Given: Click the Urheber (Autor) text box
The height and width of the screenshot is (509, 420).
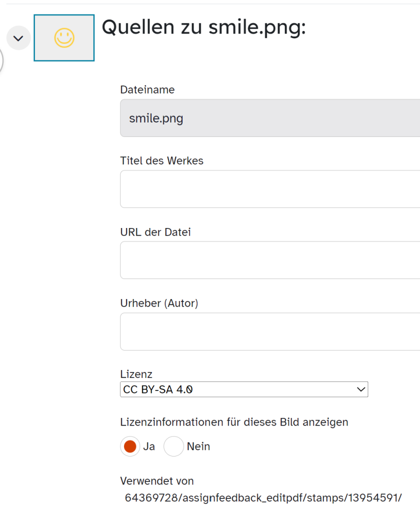Looking at the screenshot, I should click(270, 331).
